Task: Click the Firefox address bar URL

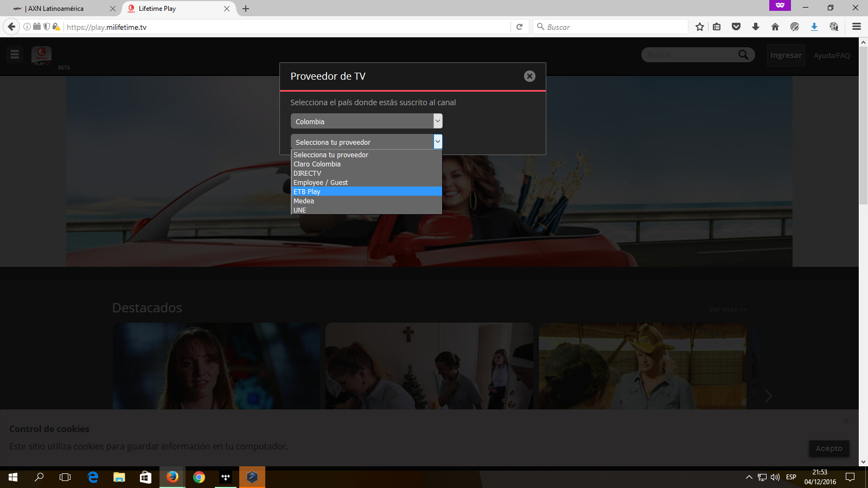Action: pyautogui.click(x=288, y=27)
